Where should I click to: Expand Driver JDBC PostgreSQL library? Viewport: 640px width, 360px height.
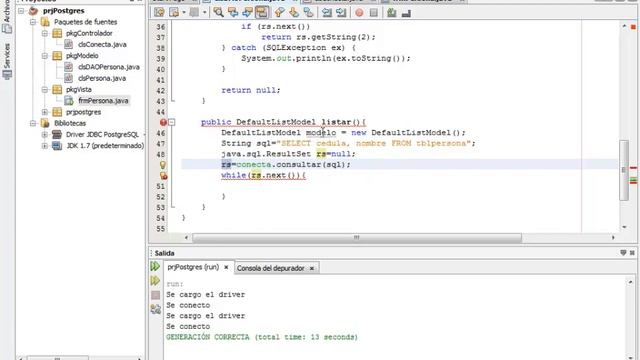(x=45, y=134)
